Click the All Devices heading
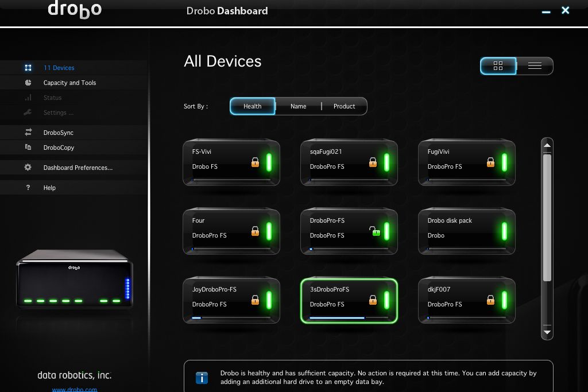Image resolution: width=588 pixels, height=392 pixels. click(222, 61)
